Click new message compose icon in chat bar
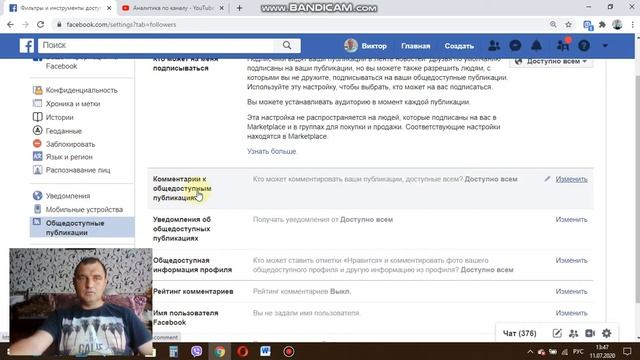Viewport: 640px width, 360px height. point(557,333)
